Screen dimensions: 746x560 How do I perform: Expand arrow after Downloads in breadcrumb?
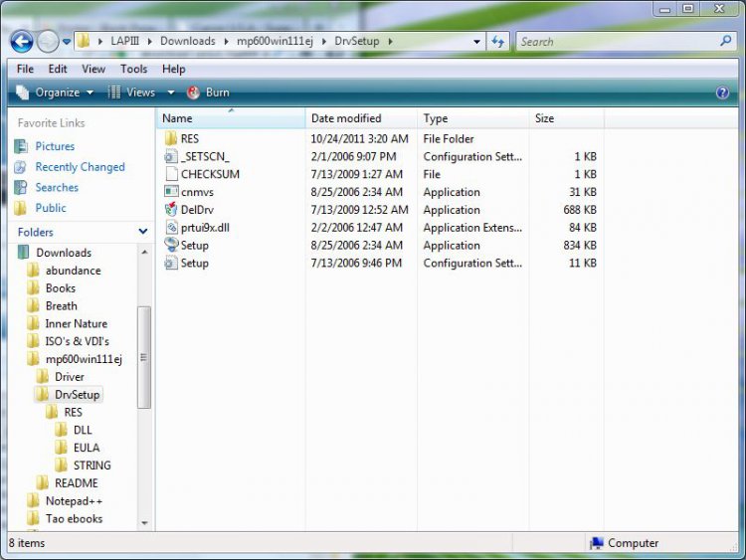coord(226,42)
